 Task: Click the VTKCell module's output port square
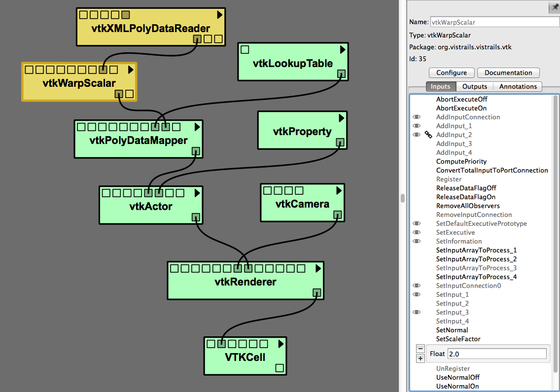[x=280, y=368]
